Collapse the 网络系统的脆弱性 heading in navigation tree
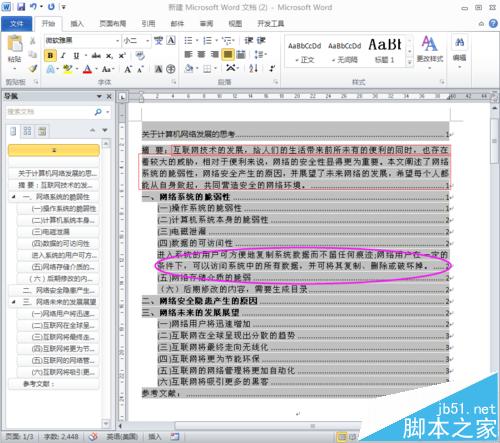Screen dimensions: 500x443 coord(14,197)
